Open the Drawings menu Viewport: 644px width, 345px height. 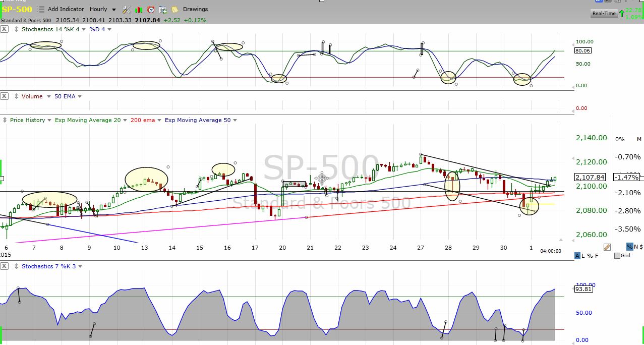tap(195, 10)
